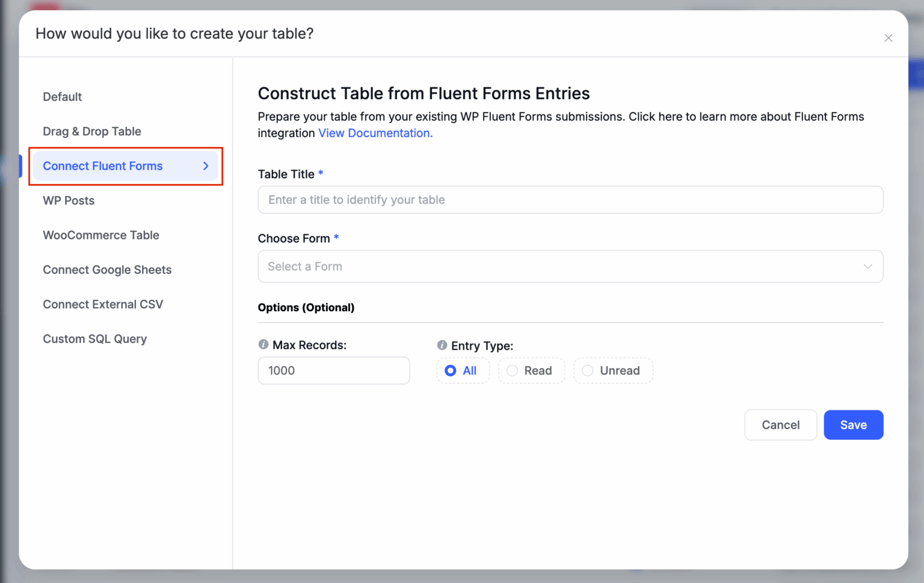The width and height of the screenshot is (924, 583).
Task: Click the Save button
Action: point(853,425)
